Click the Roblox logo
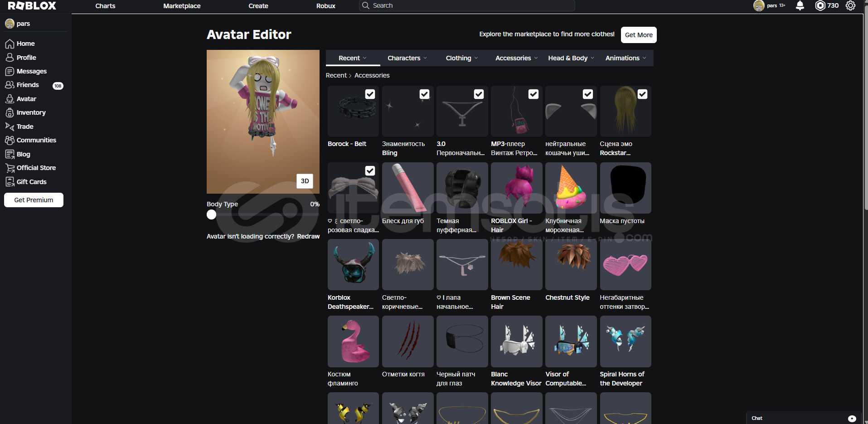Viewport: 868px width, 424px height. (x=32, y=6)
